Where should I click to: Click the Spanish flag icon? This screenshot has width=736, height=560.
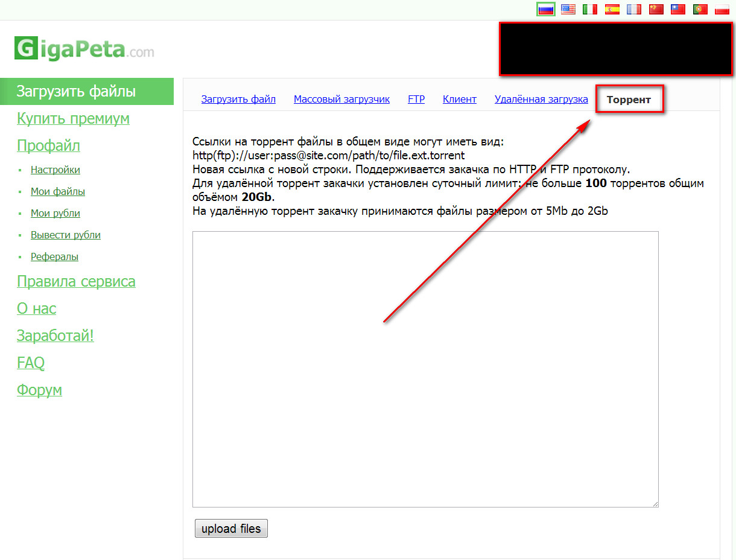612,9
